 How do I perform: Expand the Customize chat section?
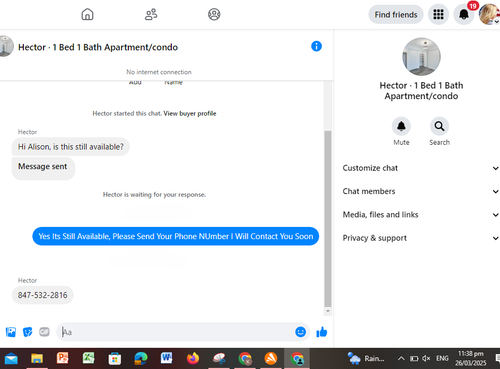click(420, 168)
